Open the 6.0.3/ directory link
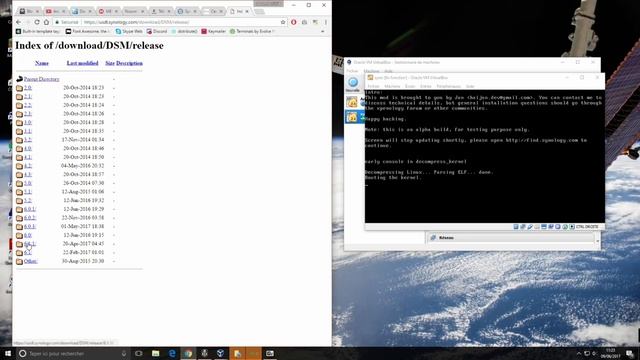 30,226
